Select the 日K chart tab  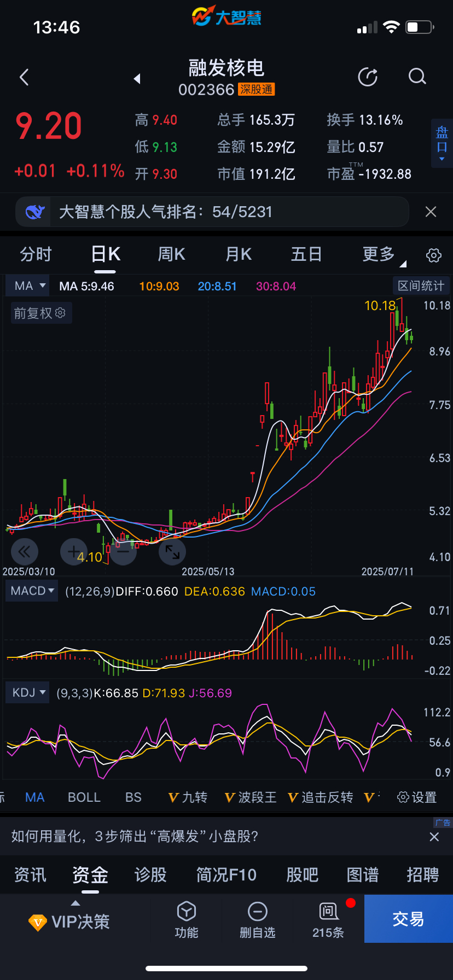coord(105,254)
